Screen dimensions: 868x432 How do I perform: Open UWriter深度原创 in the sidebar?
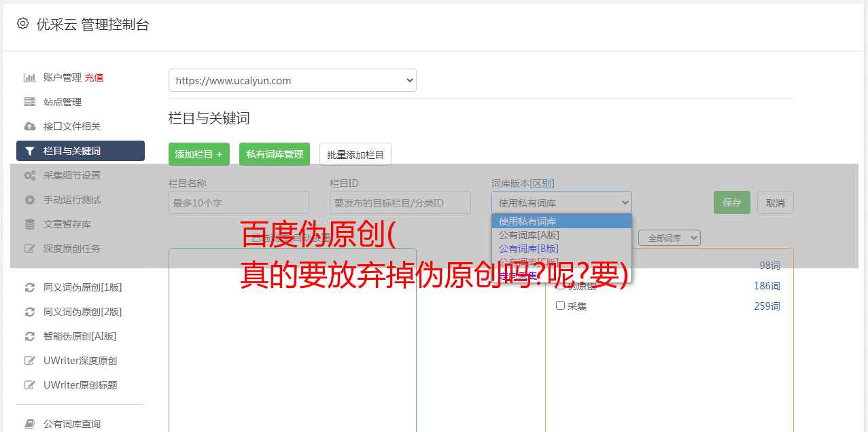click(x=80, y=361)
